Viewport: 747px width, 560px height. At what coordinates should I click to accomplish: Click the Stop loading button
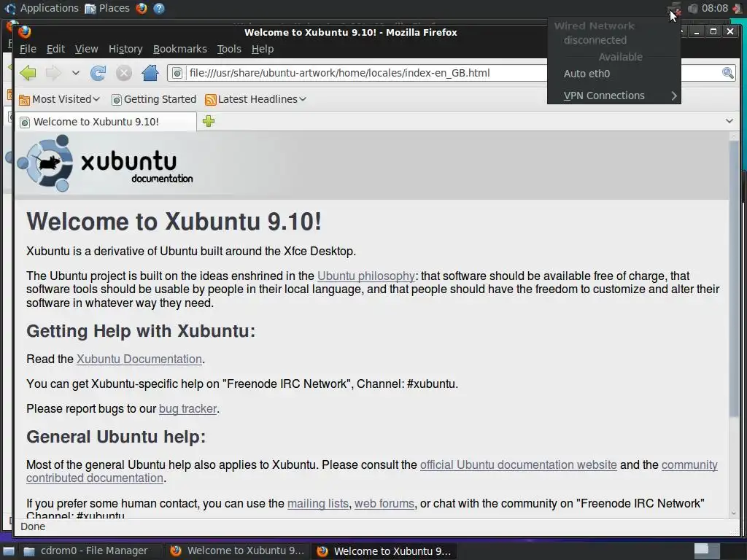point(124,73)
